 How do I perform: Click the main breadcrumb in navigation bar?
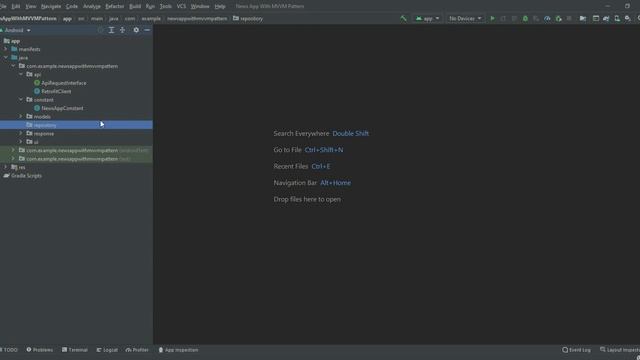tap(97, 18)
